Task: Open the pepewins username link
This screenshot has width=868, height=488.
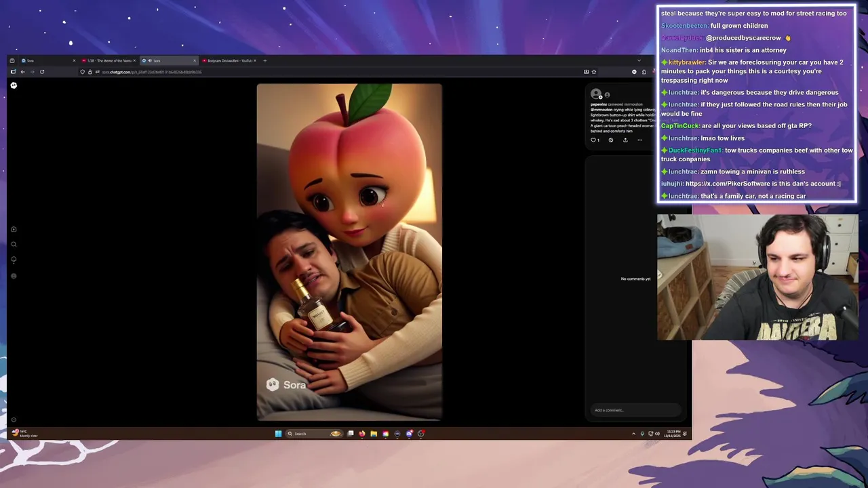Action: [598, 104]
